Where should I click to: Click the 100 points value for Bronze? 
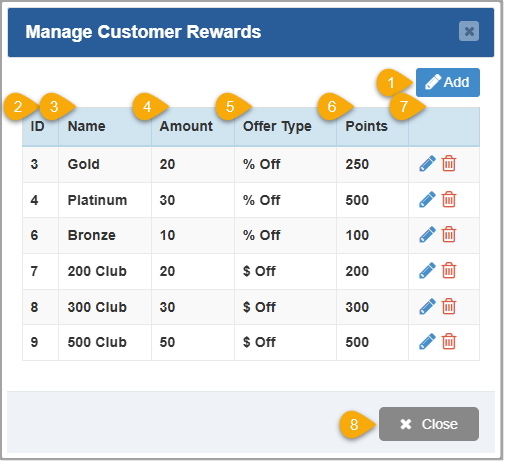click(357, 235)
